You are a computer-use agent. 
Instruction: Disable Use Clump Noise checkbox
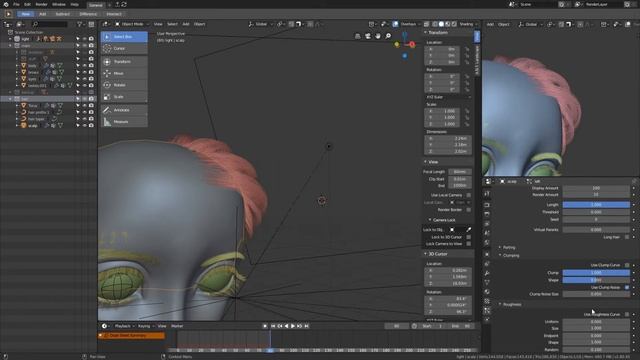coord(627,287)
